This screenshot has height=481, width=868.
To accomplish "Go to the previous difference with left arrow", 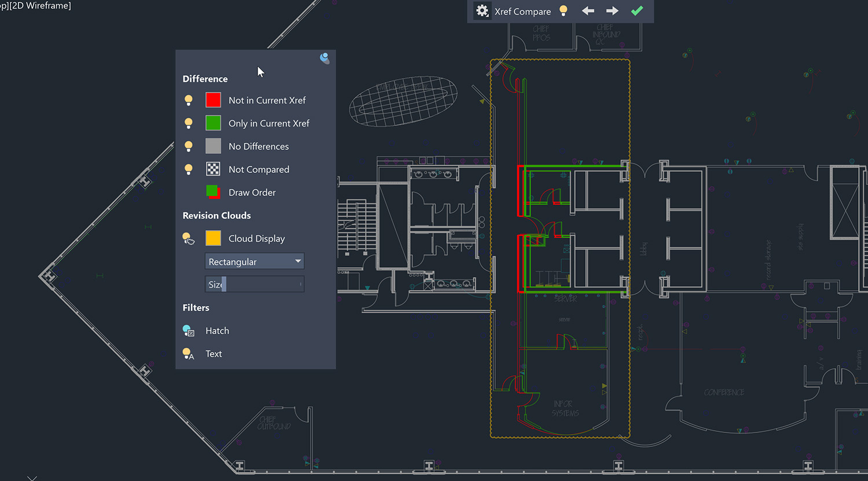I will pyautogui.click(x=588, y=11).
